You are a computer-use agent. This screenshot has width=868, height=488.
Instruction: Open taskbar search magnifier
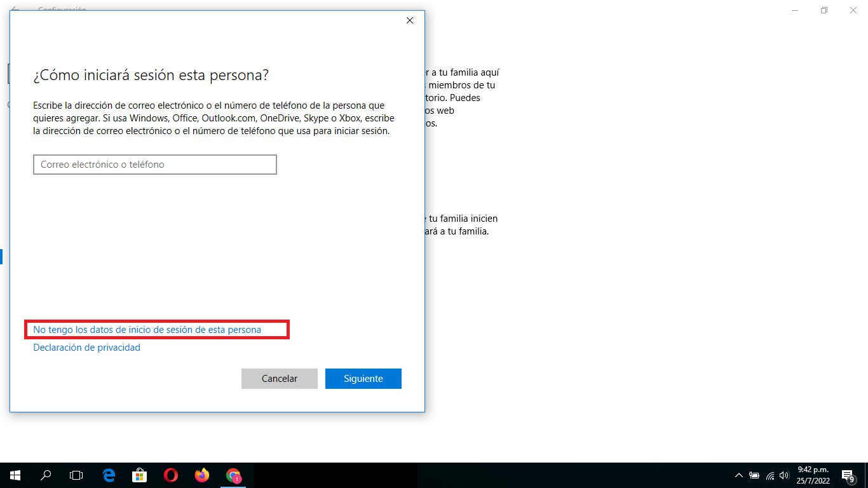coord(46,475)
